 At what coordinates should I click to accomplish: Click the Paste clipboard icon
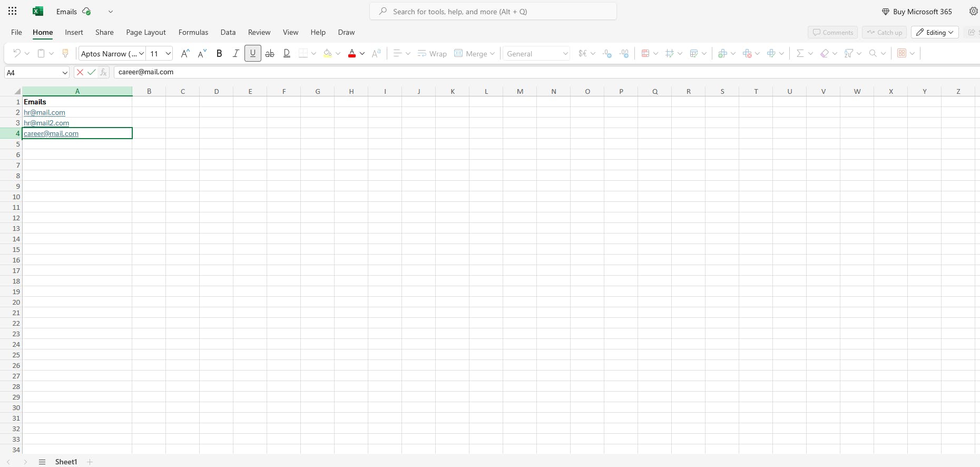[41, 53]
